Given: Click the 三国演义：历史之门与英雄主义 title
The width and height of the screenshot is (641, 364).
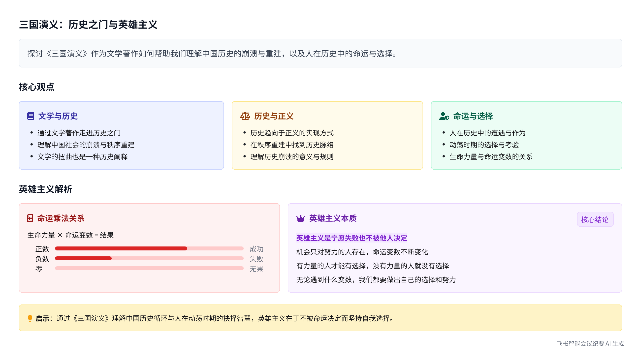Looking at the screenshot, I should (x=88, y=25).
